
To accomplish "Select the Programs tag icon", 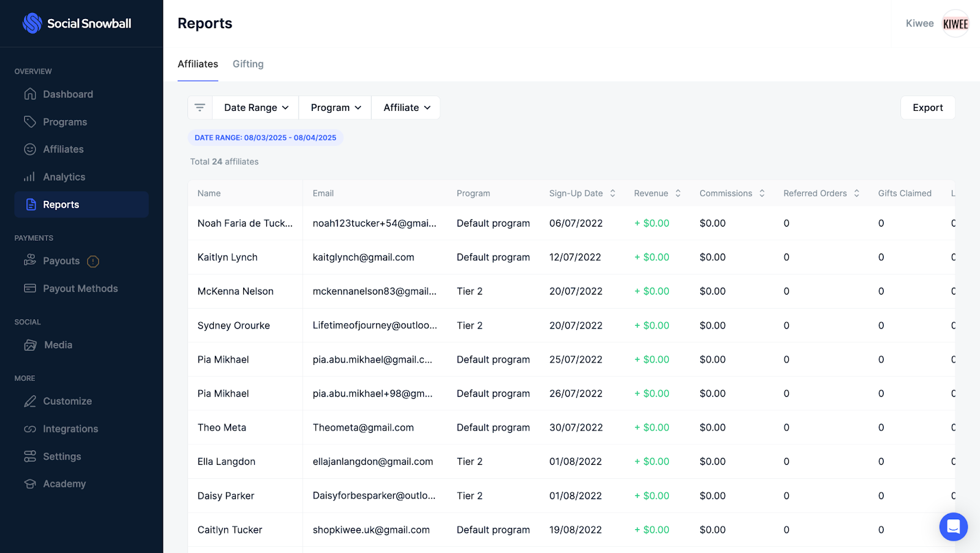I will point(30,121).
